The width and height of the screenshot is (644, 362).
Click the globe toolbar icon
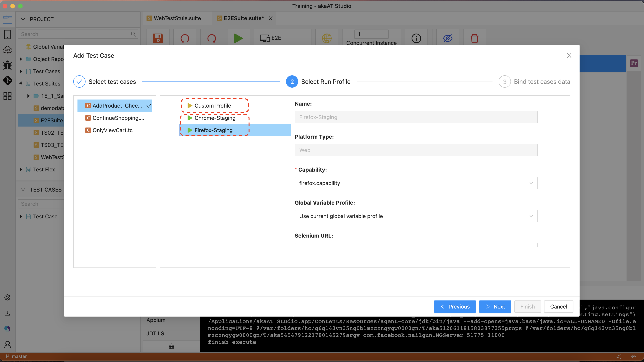click(326, 38)
